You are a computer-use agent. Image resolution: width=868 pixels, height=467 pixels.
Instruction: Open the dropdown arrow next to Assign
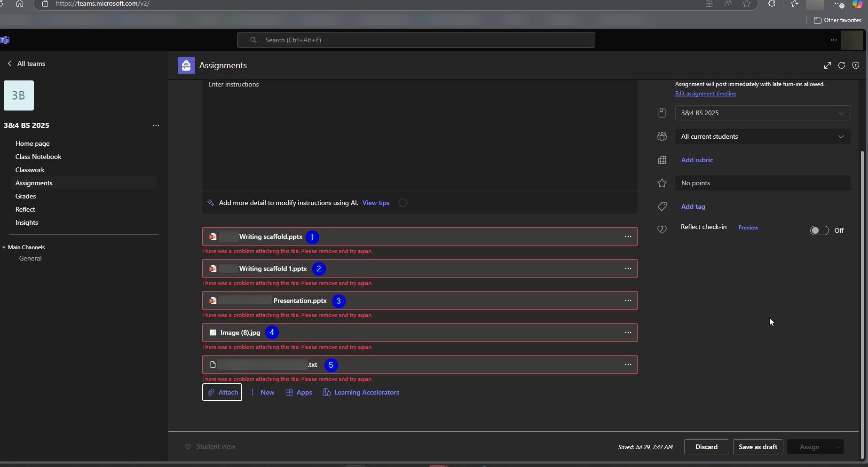tap(837, 447)
